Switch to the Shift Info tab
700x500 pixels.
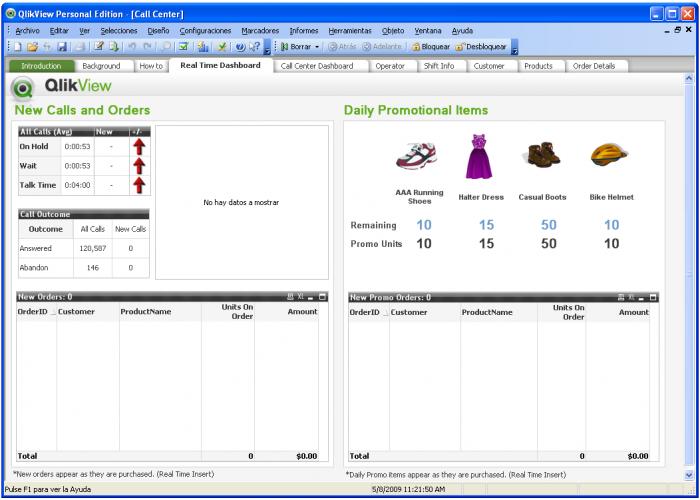pyautogui.click(x=439, y=66)
